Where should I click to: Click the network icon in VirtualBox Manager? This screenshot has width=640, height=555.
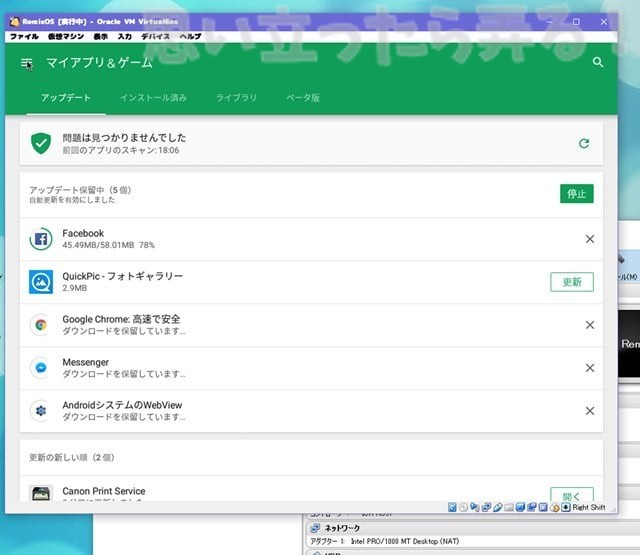coord(315,528)
